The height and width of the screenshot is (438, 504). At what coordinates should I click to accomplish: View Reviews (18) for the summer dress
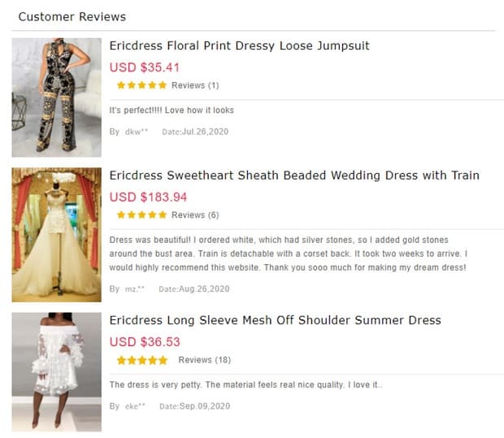204,360
